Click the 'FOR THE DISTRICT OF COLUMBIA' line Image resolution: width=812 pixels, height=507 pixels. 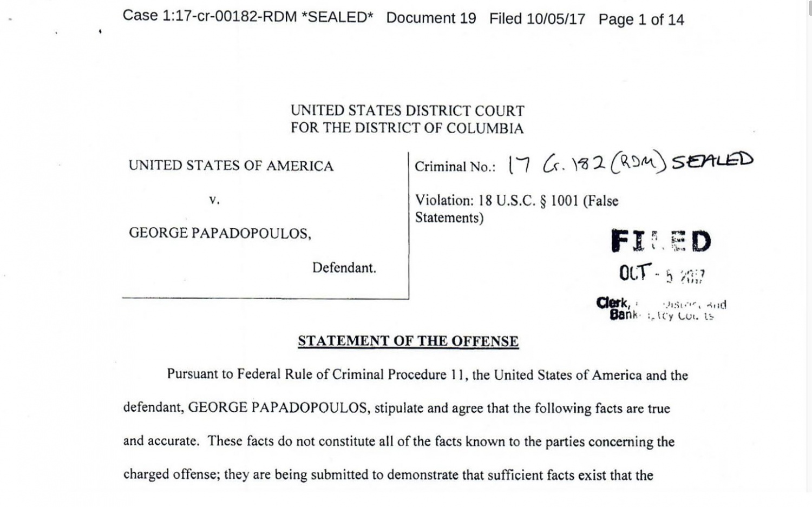pyautogui.click(x=407, y=128)
